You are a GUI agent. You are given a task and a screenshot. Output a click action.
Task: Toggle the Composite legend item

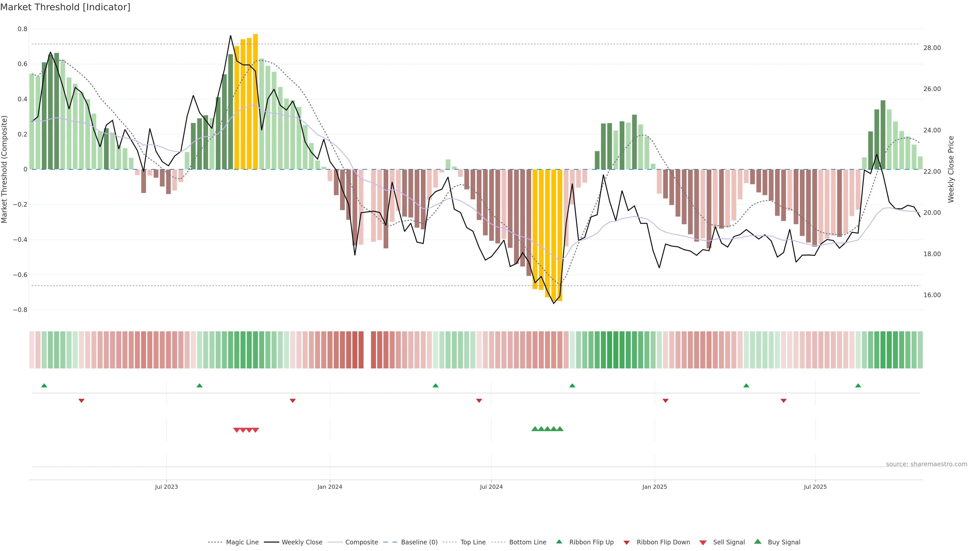pos(361,542)
